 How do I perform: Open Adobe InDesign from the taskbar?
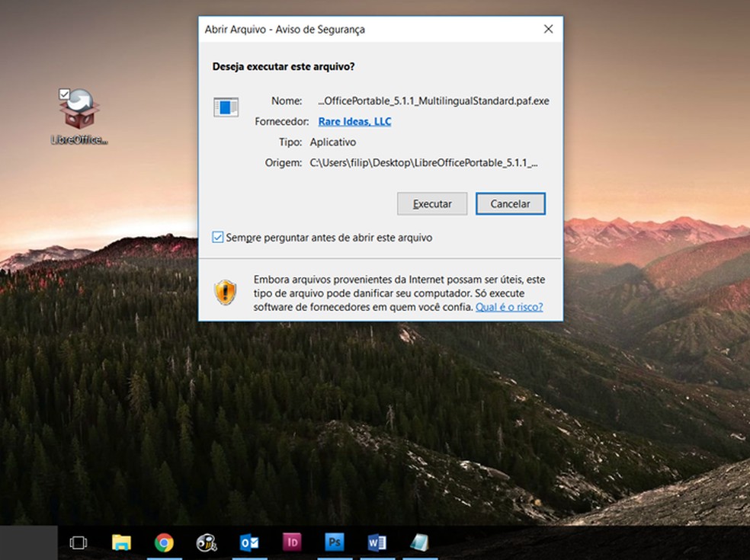pos(292,542)
